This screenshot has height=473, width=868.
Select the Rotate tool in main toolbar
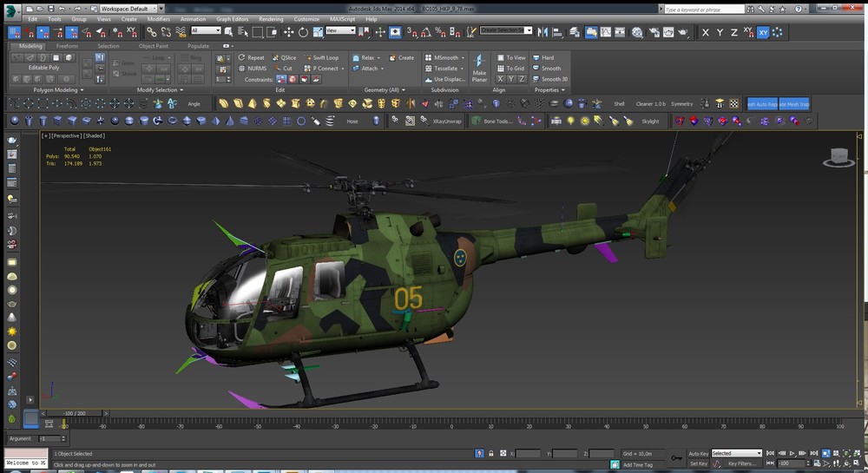coord(303,32)
